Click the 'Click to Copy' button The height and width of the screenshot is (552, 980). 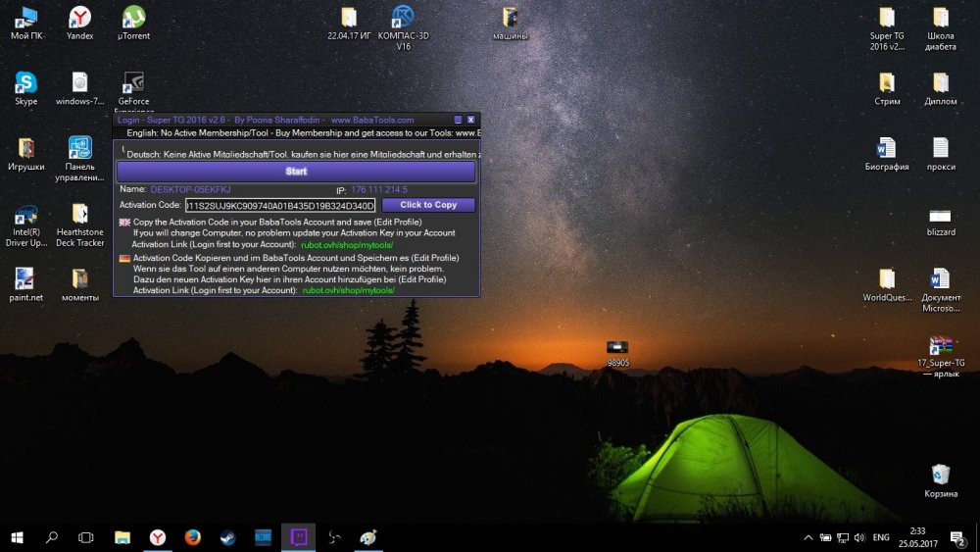tap(428, 205)
